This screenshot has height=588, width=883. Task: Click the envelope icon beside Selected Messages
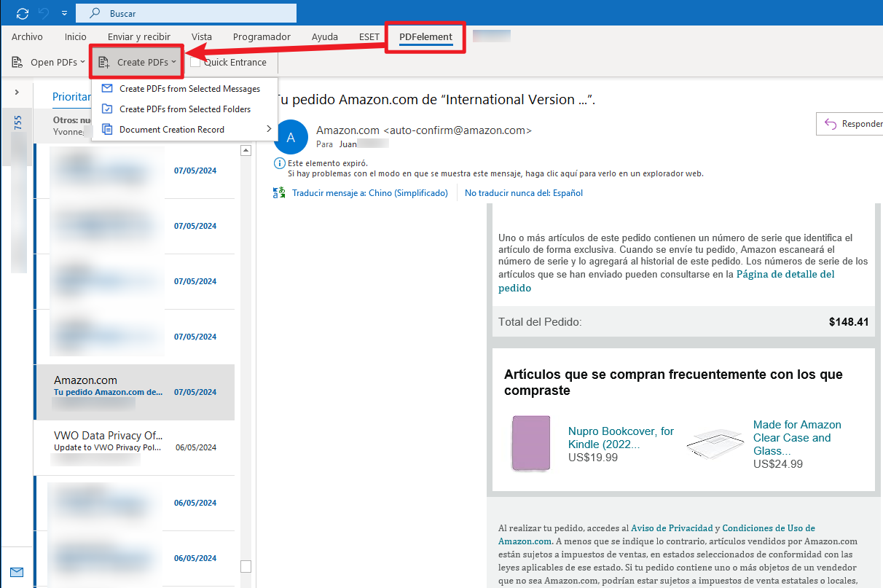tap(107, 88)
